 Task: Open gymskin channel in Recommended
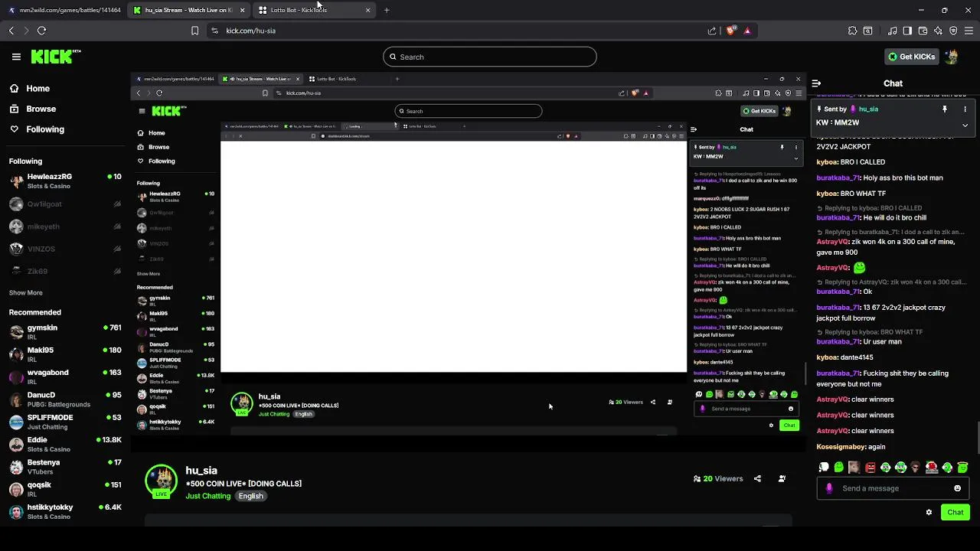65,332
